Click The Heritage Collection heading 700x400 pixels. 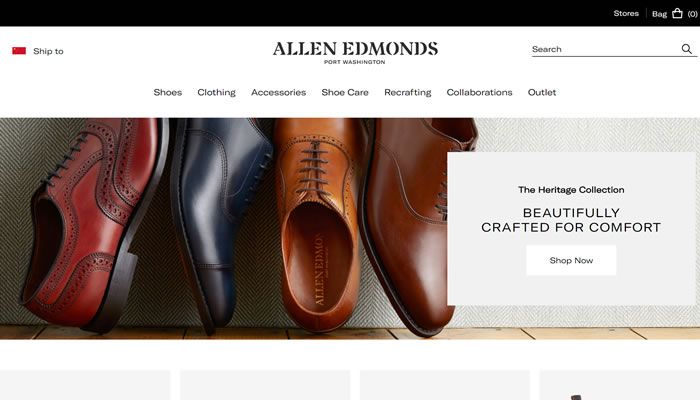tap(571, 190)
